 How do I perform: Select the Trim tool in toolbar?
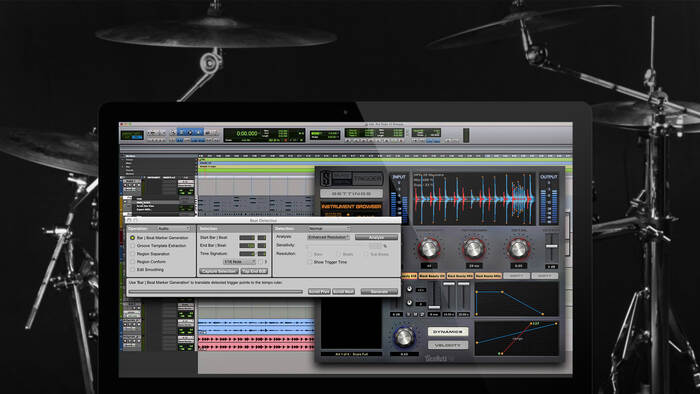(x=181, y=133)
